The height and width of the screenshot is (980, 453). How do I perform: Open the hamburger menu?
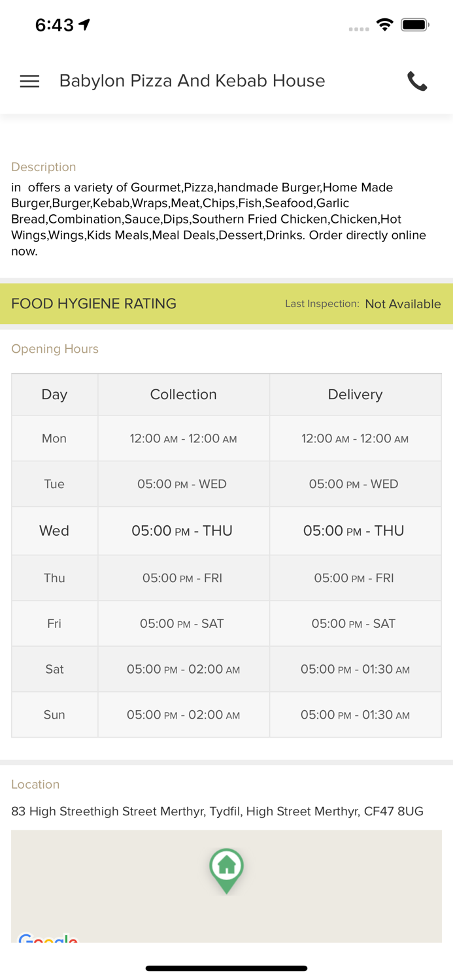click(x=29, y=81)
